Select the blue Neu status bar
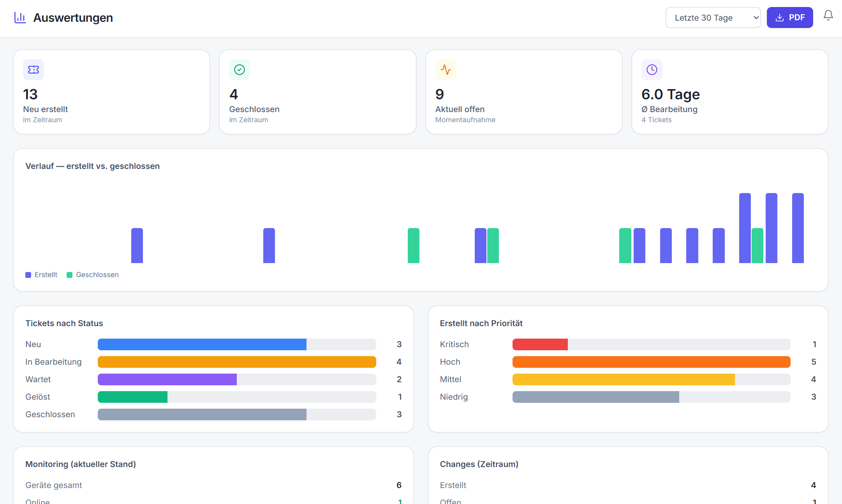Screen dimensions: 842x504 (202, 344)
